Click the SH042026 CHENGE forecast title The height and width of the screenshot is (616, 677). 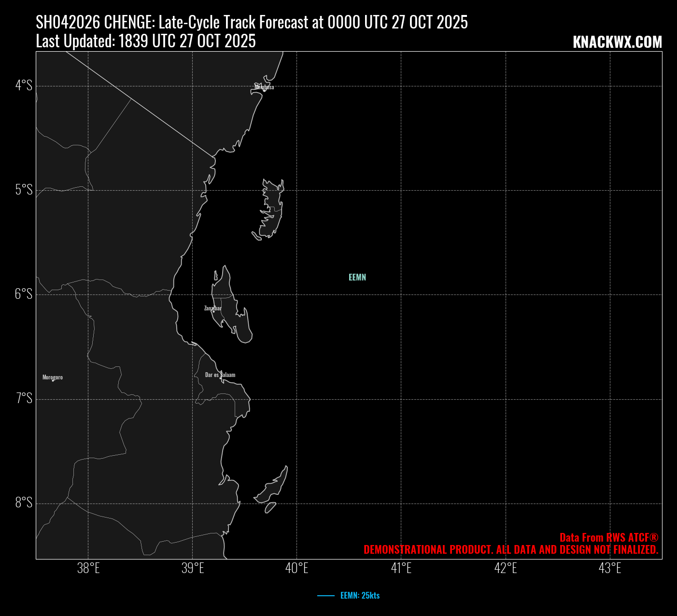click(252, 22)
